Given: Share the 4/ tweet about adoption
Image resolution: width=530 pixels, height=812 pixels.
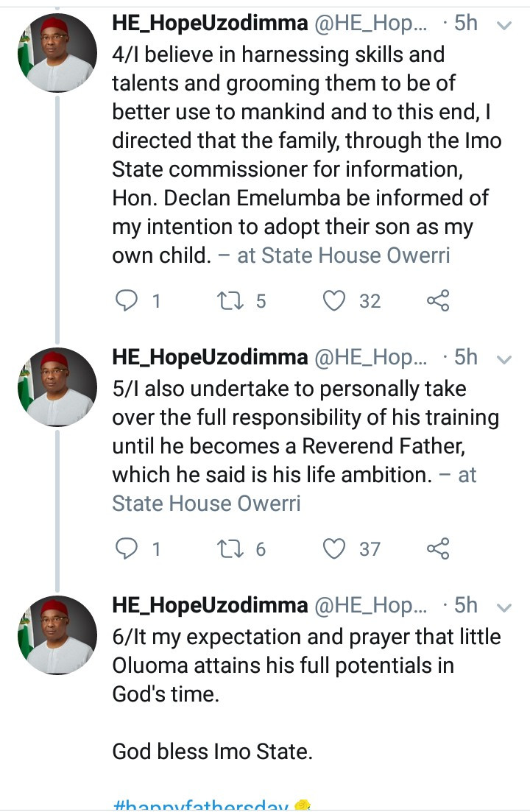Looking at the screenshot, I should coord(437,300).
